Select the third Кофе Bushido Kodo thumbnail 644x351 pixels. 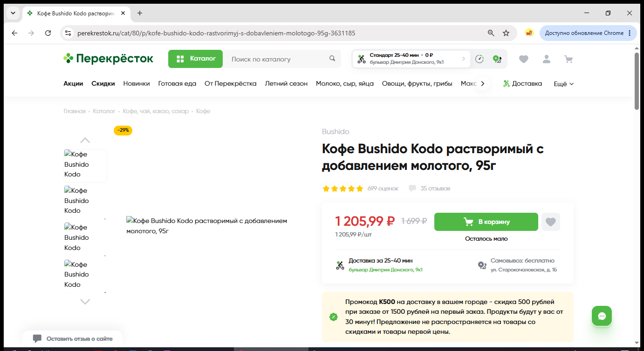coord(85,239)
